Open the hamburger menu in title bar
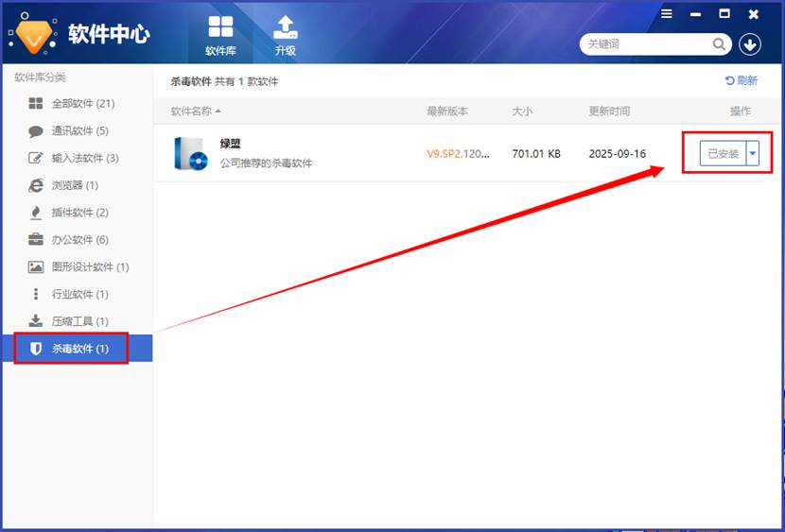Screen dimensions: 785x532 point(667,14)
